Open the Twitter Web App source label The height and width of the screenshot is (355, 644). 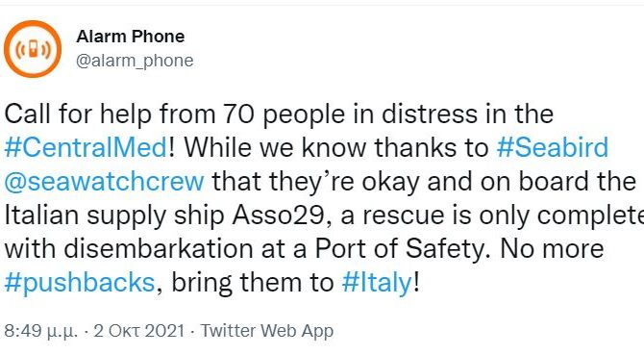tap(267, 330)
